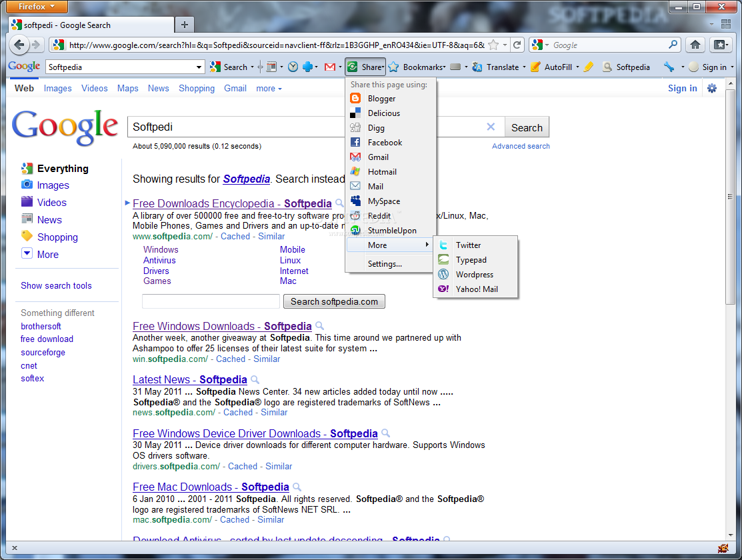Click the browser back arrow button
The image size is (742, 560).
click(x=19, y=45)
